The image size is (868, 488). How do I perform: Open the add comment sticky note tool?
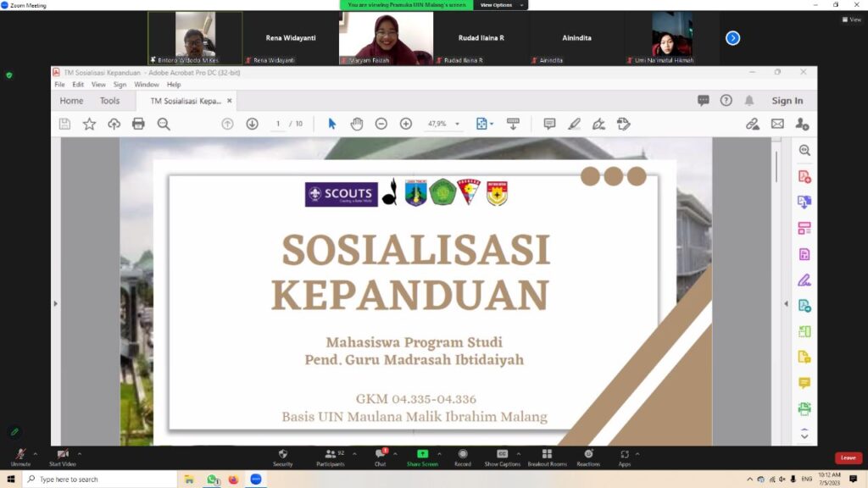[549, 124]
